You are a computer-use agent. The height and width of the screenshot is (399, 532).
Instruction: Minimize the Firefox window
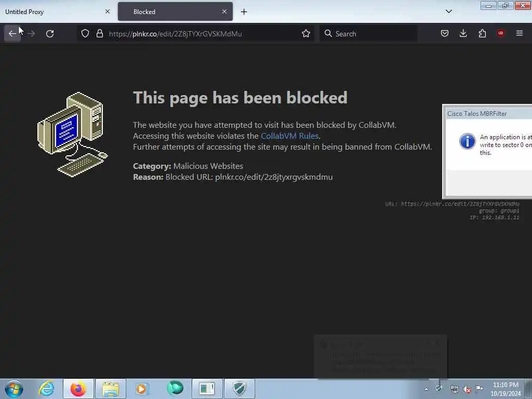(x=488, y=5)
